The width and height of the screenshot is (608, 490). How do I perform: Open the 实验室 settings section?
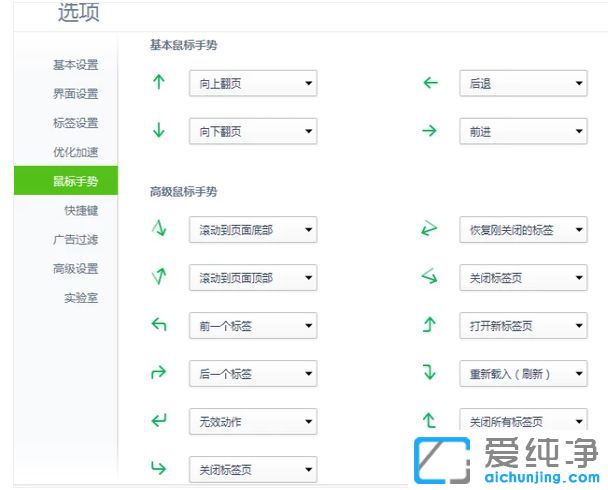coord(81,297)
